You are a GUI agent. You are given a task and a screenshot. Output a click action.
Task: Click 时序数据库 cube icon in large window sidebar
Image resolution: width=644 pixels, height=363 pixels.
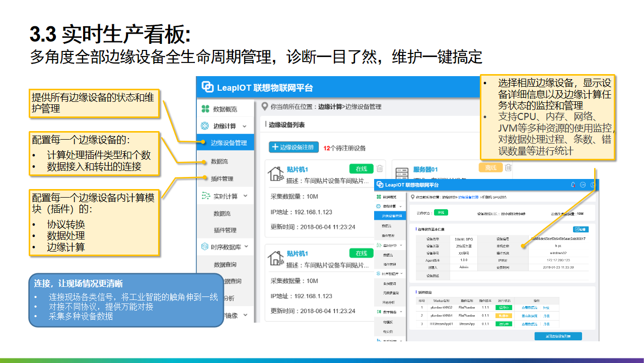click(205, 247)
